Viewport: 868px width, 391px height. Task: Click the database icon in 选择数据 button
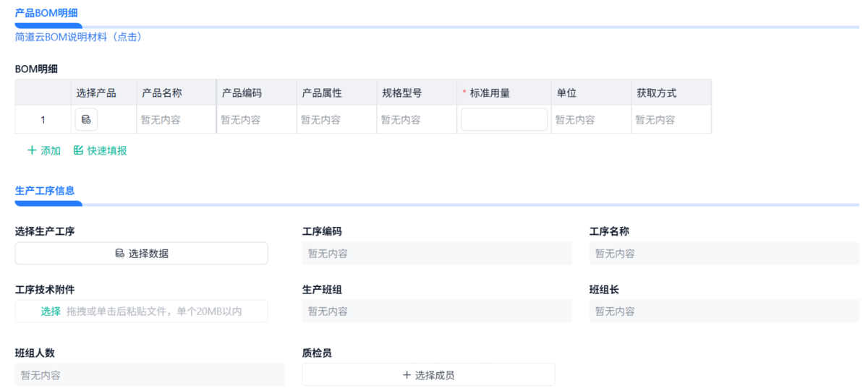[120, 253]
